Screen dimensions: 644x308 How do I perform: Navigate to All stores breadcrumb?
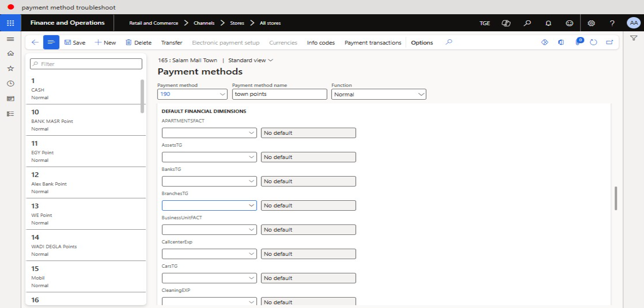[x=270, y=23]
